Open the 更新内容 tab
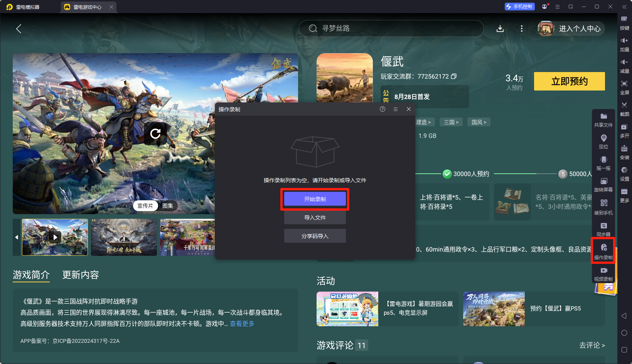 (81, 275)
